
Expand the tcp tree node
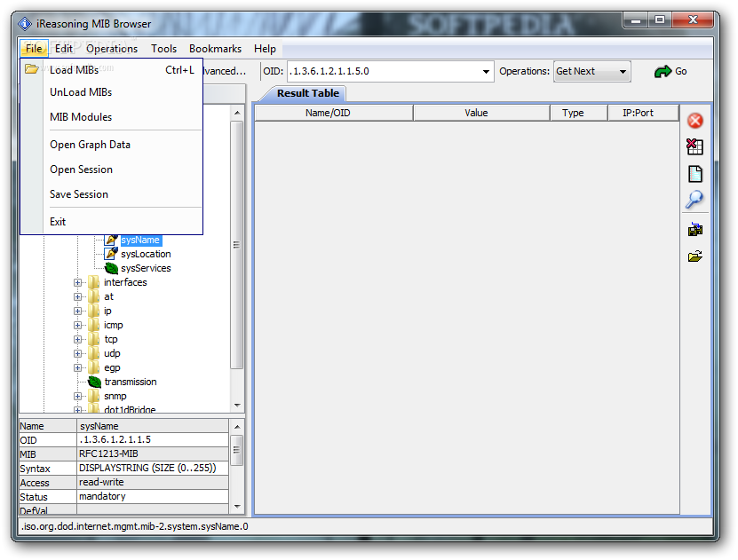tap(77, 340)
